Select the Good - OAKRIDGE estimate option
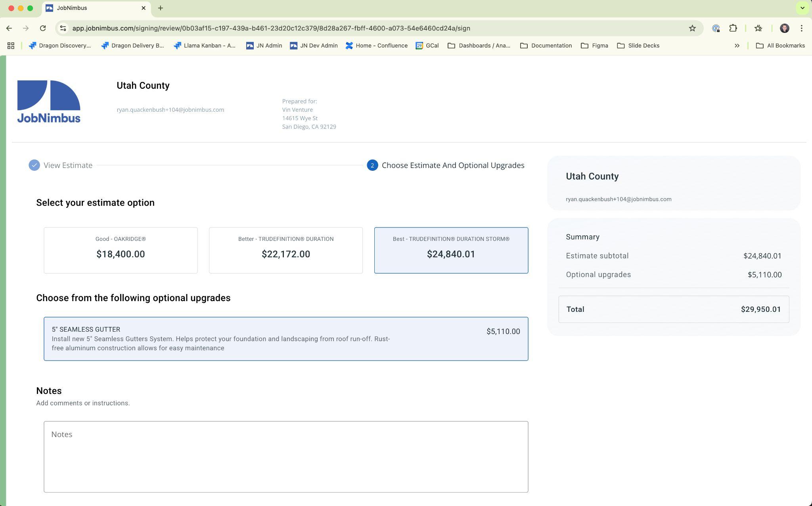Screen dimensions: 812x506 click(x=121, y=250)
